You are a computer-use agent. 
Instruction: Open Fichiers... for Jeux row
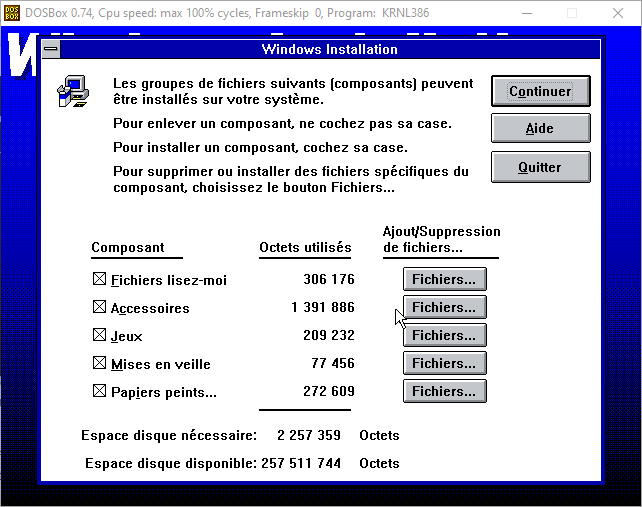coord(445,335)
